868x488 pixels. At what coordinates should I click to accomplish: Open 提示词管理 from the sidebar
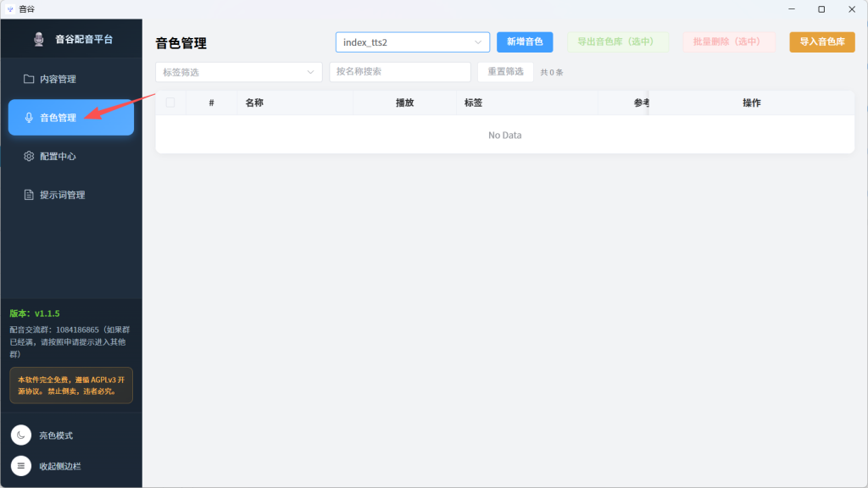coord(71,195)
